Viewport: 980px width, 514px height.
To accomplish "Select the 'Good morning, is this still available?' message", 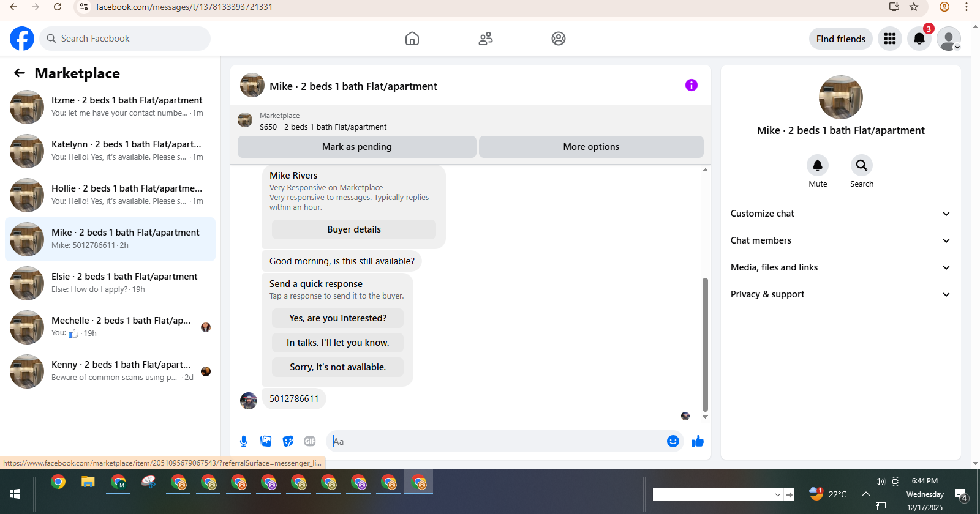I will (342, 261).
